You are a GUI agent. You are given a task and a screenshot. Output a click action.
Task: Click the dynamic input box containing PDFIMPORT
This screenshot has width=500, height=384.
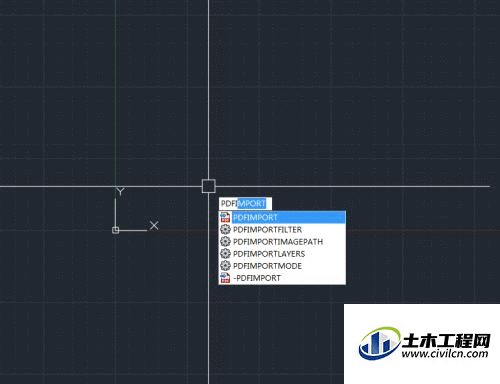click(x=245, y=203)
